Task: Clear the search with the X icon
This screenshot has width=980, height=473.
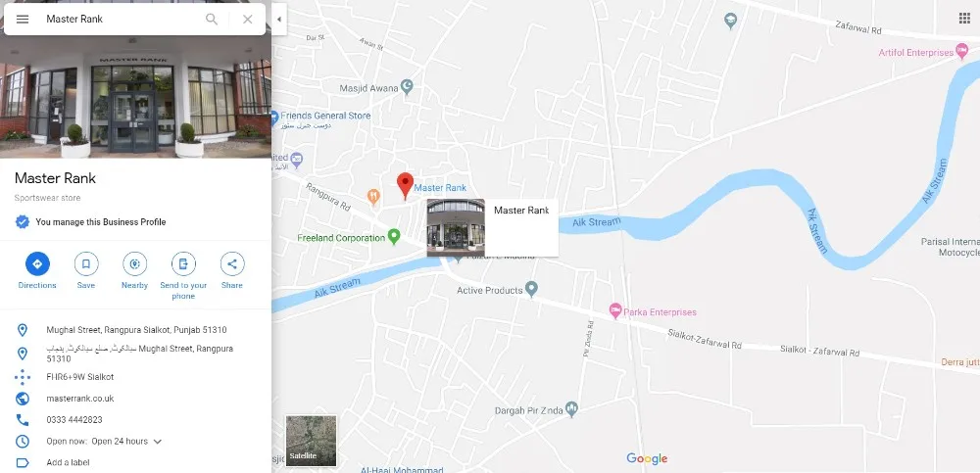Action: [248, 19]
